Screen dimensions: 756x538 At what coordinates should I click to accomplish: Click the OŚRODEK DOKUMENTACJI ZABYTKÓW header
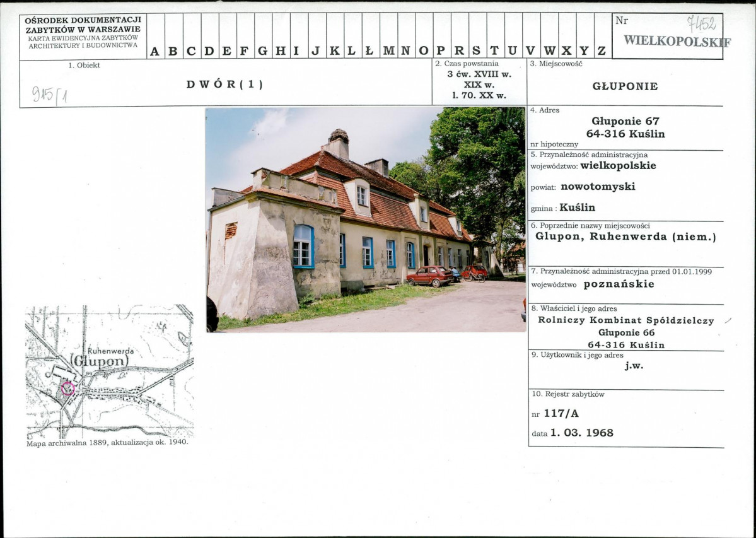tap(83, 25)
